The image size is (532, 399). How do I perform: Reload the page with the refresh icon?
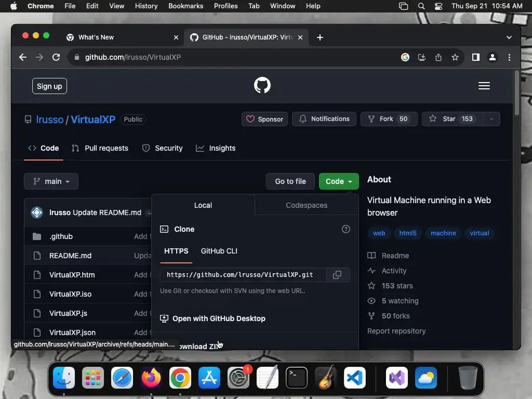56,57
